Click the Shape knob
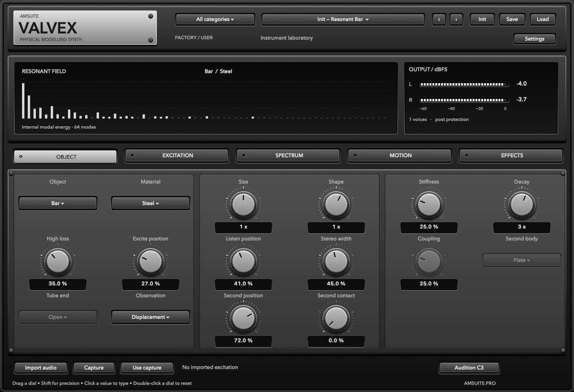 tap(336, 205)
